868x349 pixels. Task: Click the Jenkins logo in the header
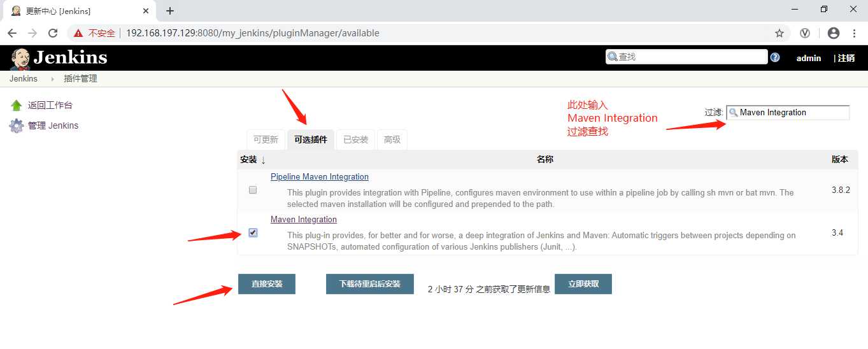pos(59,58)
